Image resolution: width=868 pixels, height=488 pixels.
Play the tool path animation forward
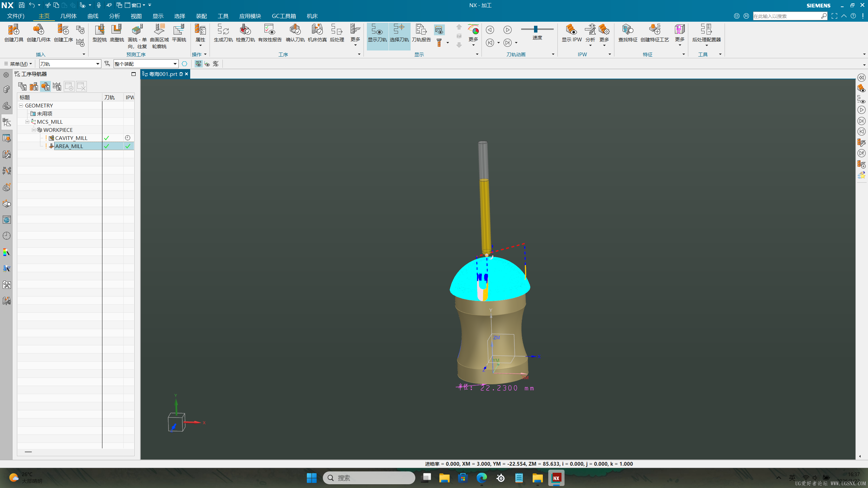(507, 30)
